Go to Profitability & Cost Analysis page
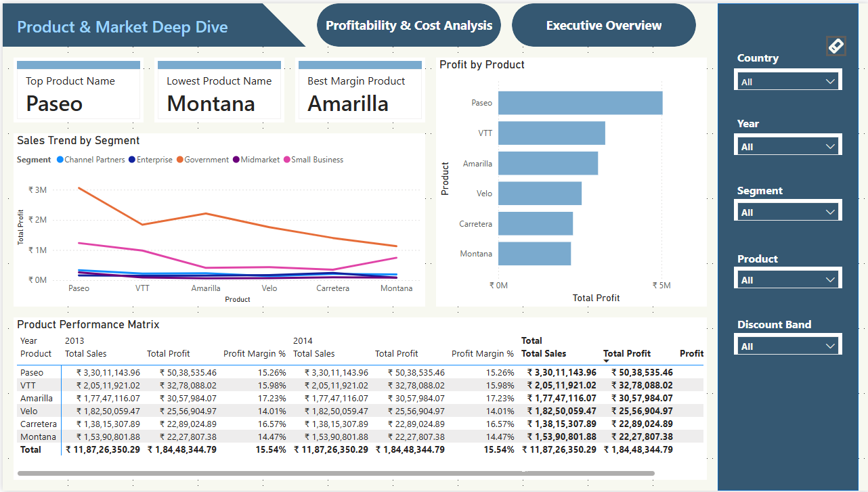Viewport: 868px width, 492px height. pyautogui.click(x=409, y=26)
